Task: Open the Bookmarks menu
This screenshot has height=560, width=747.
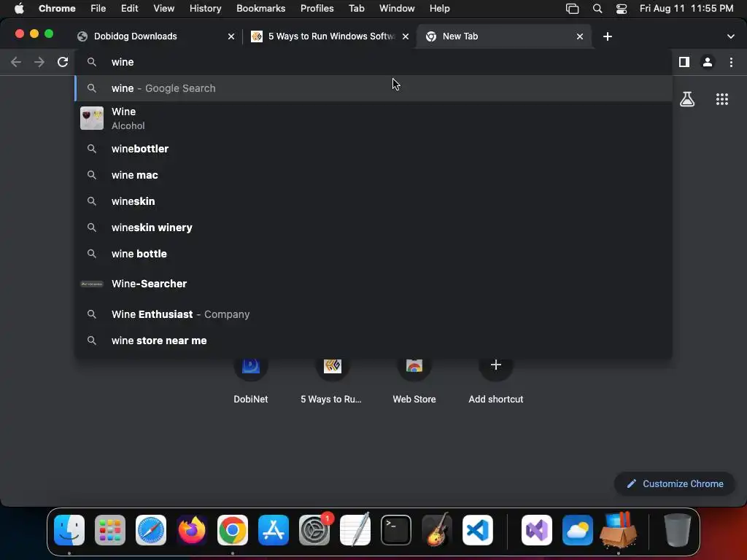Action: (260, 8)
